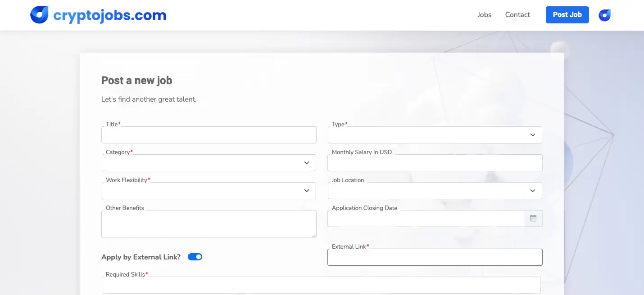Click the Monthly Salary In USD field
The image size is (644, 295).
435,163
